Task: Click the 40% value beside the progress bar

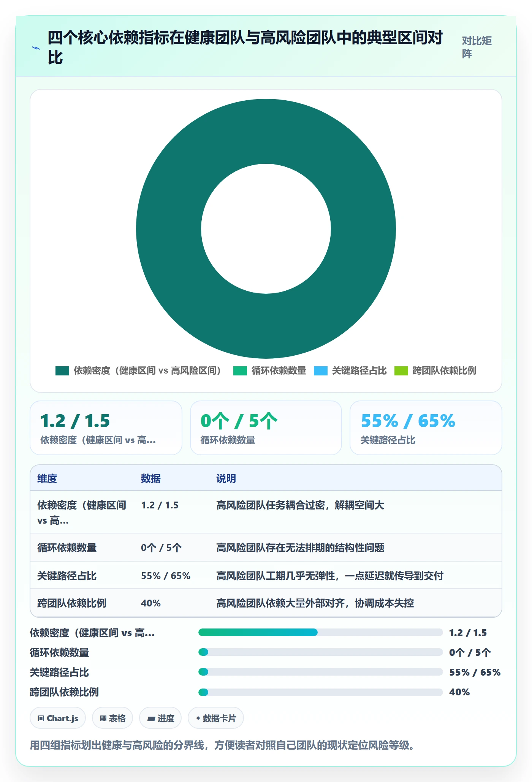Action: [x=459, y=692]
